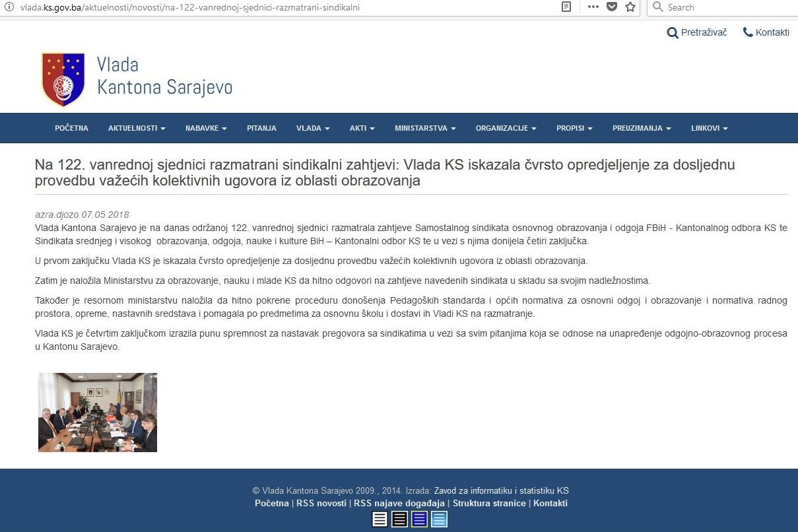
Task: Open RSS novosti footer link
Action: [x=321, y=504]
